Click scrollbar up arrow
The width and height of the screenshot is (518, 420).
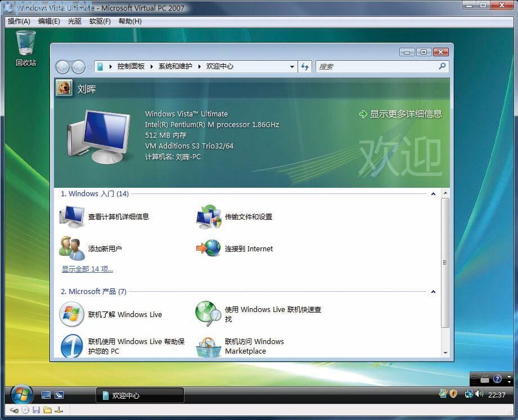tap(445, 192)
